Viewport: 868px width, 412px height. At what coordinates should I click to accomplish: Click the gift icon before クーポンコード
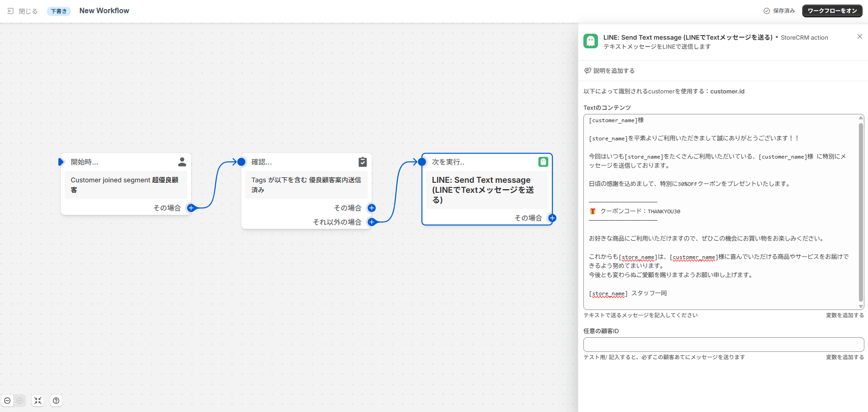point(593,211)
